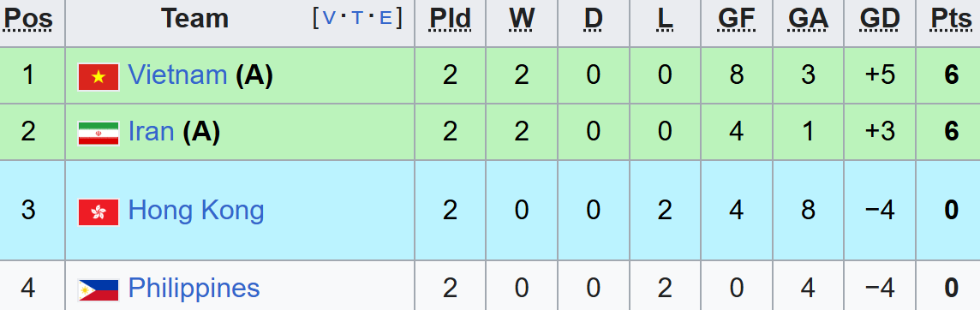Click the Iran flag icon
Viewport: 980px width, 310px height.
(x=99, y=133)
